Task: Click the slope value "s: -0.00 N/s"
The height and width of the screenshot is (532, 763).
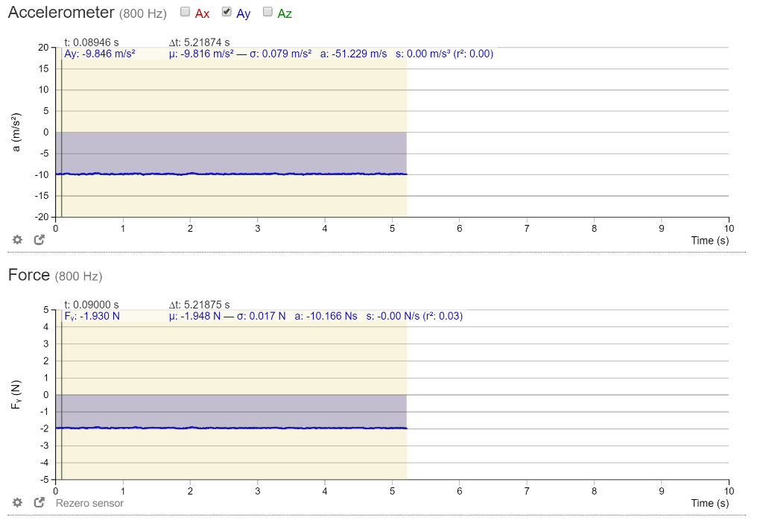Action: 393,317
